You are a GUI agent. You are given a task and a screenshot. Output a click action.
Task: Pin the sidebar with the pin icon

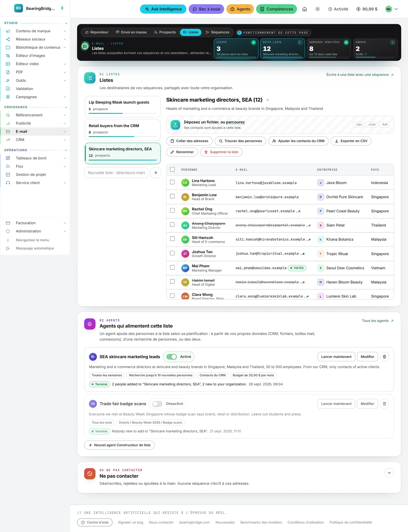62,8
